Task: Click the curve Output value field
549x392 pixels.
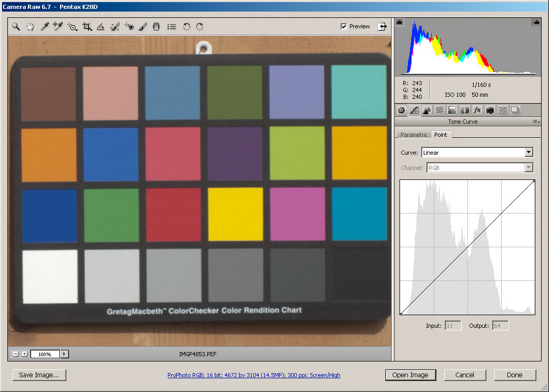Action: pyautogui.click(x=501, y=326)
